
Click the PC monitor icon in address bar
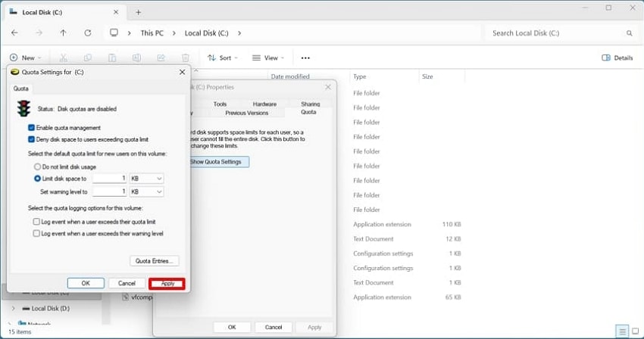pyautogui.click(x=114, y=33)
